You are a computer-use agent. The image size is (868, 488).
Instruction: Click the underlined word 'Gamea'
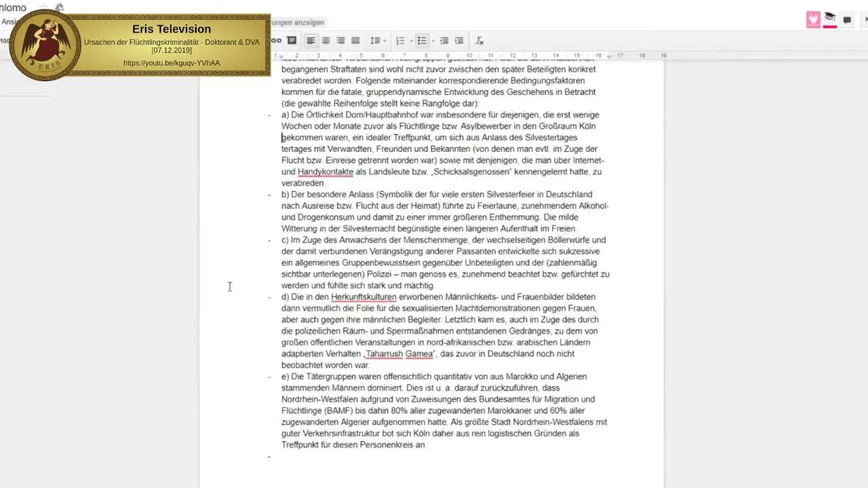[419, 354]
